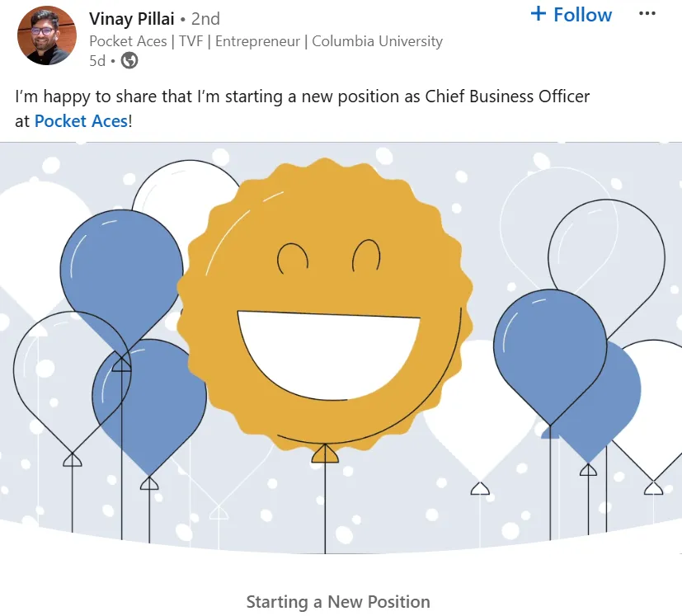This screenshot has height=616, width=682.
Task: Click Vinay Pillai's profile photo
Action: (x=46, y=35)
